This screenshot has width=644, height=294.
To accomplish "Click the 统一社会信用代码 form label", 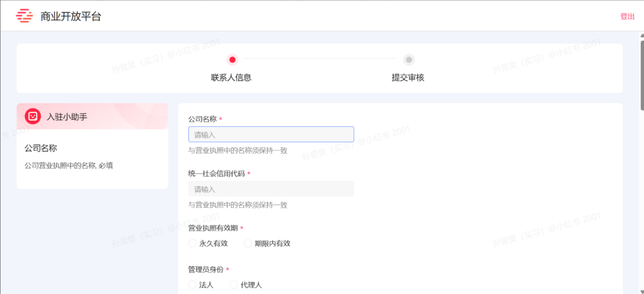I will (216, 173).
